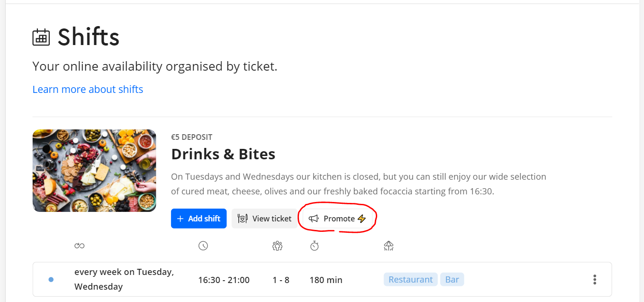
Task: Open the Drinks & Bites food thumbnail
Action: pos(94,171)
